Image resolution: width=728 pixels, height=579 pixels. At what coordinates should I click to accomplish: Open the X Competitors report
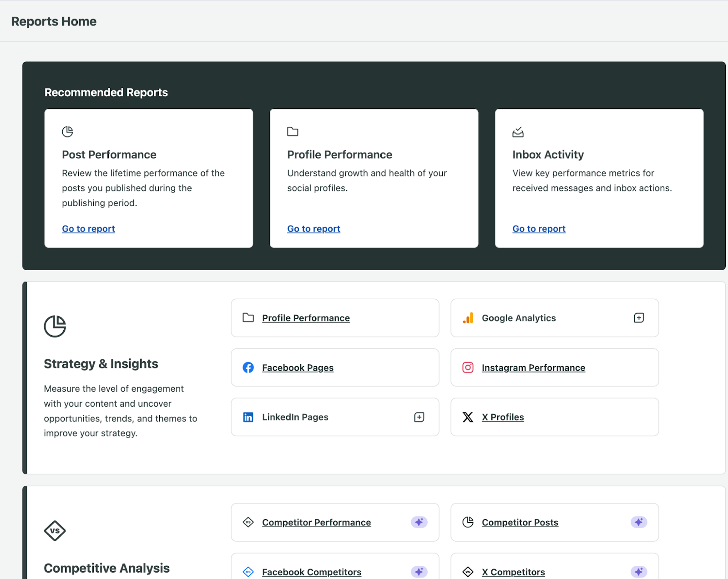click(513, 572)
